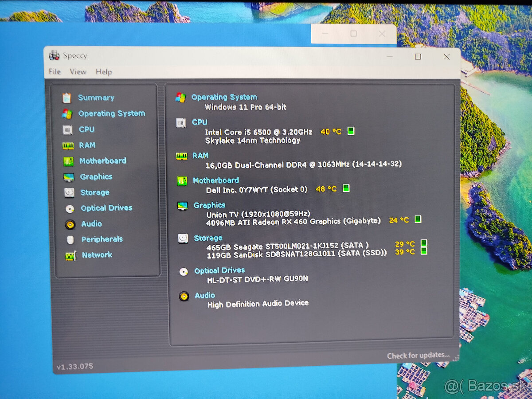This screenshot has width=532, height=399.
Task: Select Optical Drives in the sidebar
Action: tap(106, 208)
